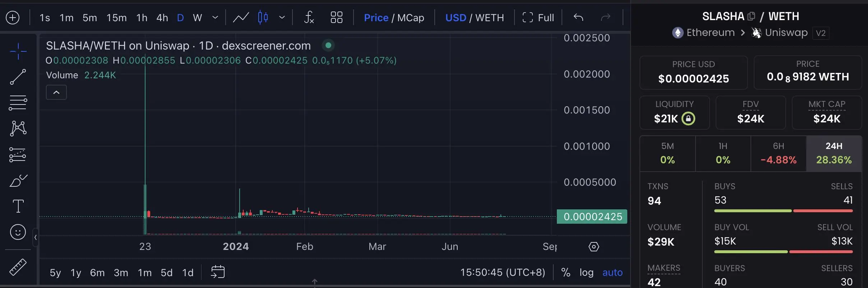868x288 pixels.
Task: Select the 1h timeframe
Action: point(142,18)
